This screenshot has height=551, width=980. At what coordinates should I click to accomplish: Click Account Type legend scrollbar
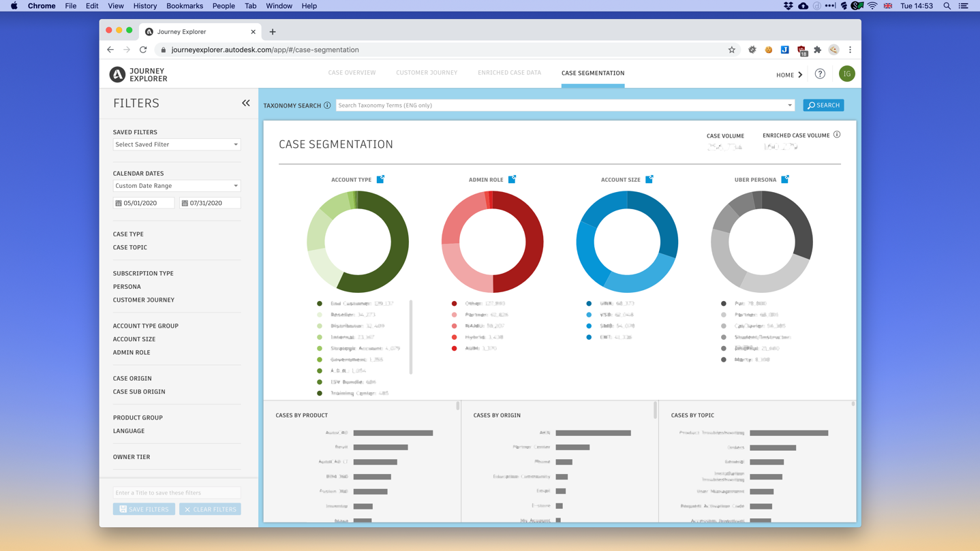(x=410, y=337)
